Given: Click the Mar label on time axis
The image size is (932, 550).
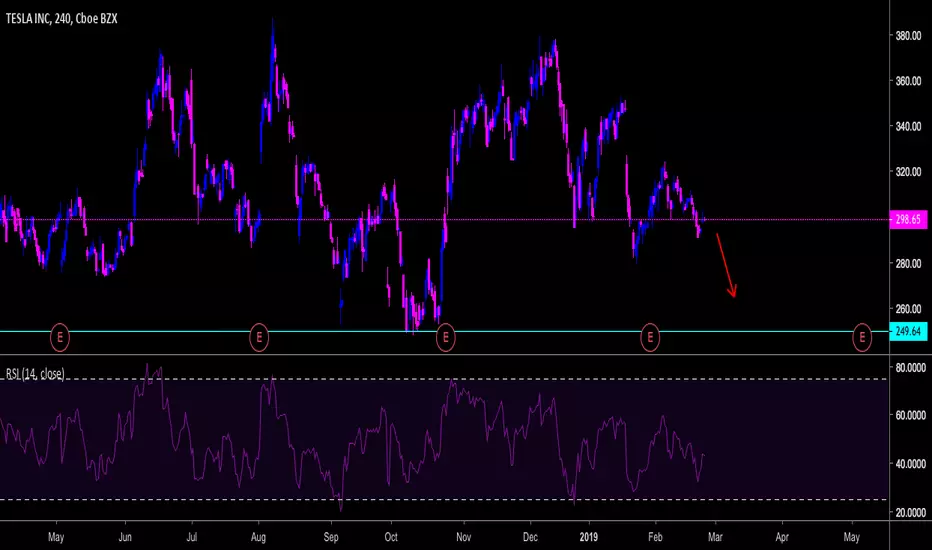Looking at the screenshot, I should click(x=715, y=537).
